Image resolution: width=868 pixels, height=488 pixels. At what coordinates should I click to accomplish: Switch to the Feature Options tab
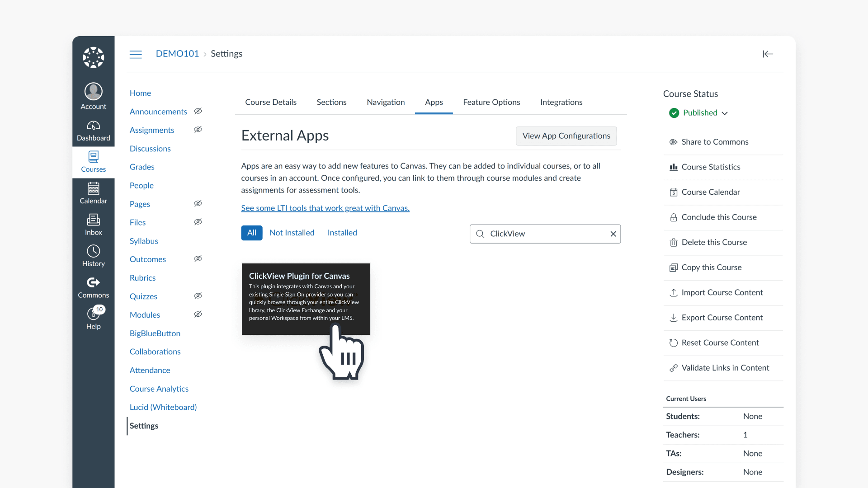pos(491,102)
